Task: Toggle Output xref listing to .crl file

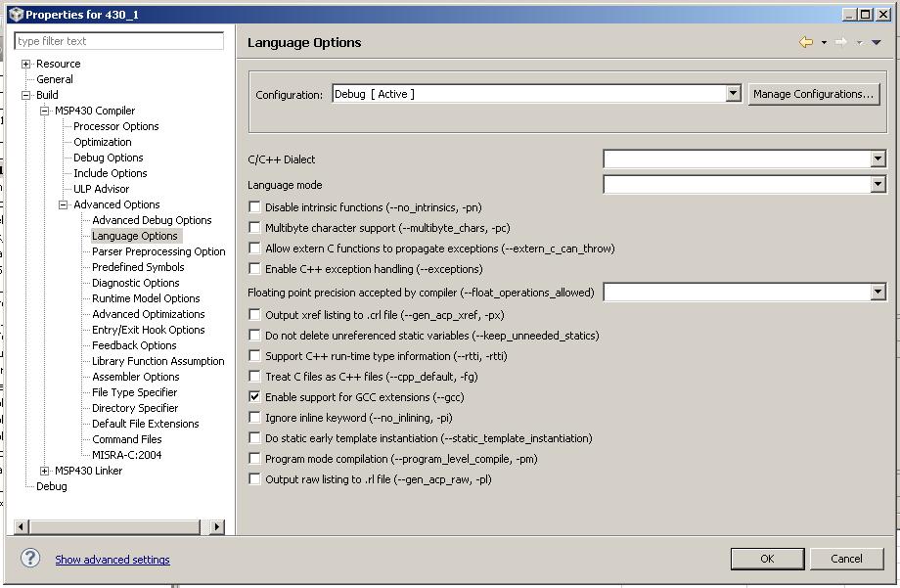Action: coord(254,315)
